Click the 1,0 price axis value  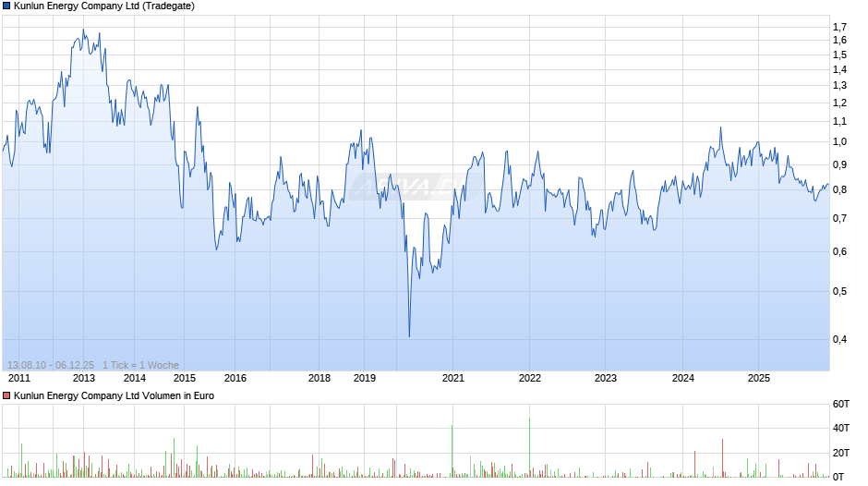click(839, 142)
